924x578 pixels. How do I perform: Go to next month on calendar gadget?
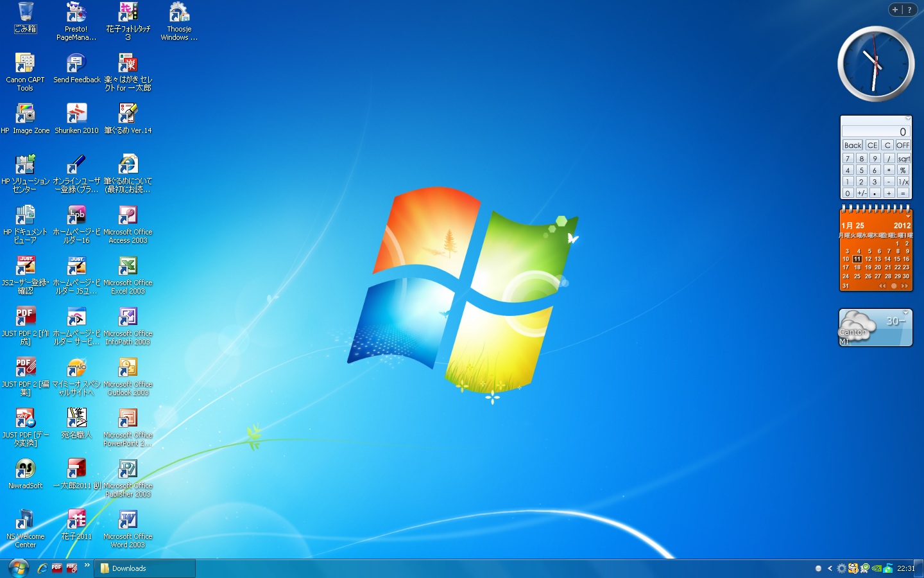coord(905,286)
